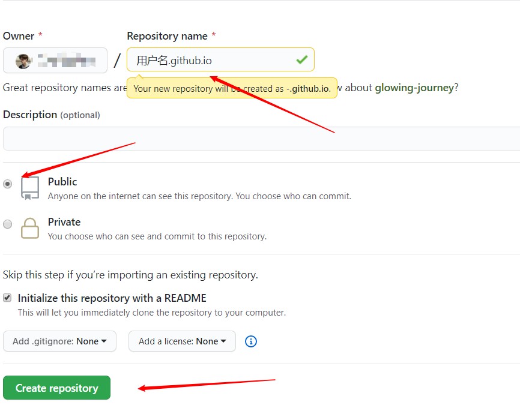This screenshot has width=520, height=420.
Task: Click the Private padlock icon
Action: click(x=30, y=228)
